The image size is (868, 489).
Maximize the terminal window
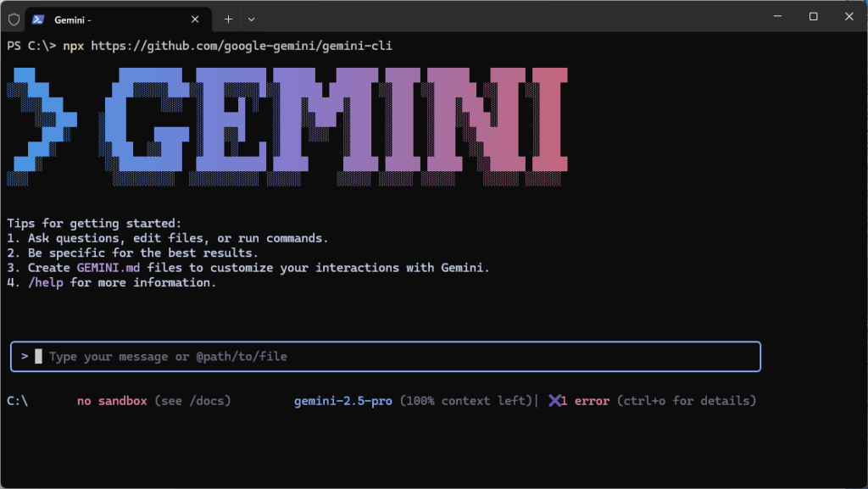(813, 16)
